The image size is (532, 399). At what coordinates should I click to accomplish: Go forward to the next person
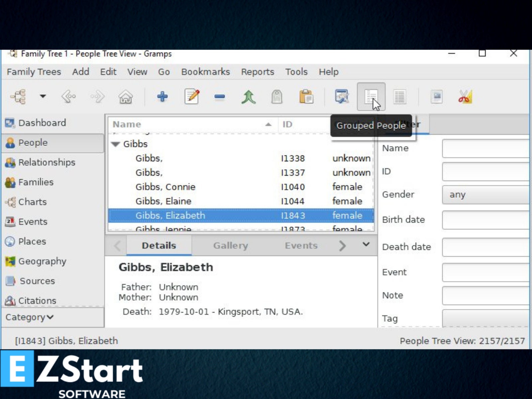(x=97, y=97)
